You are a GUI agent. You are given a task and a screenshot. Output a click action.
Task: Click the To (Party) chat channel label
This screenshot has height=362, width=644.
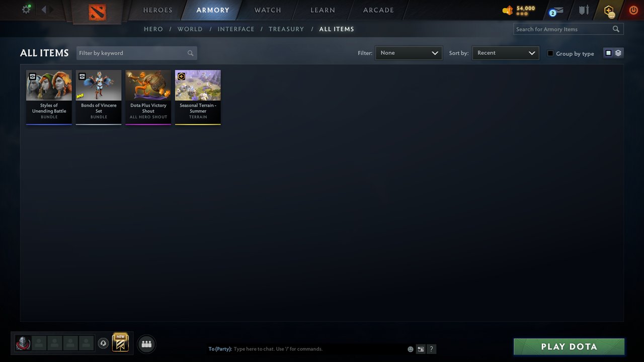[220, 349]
